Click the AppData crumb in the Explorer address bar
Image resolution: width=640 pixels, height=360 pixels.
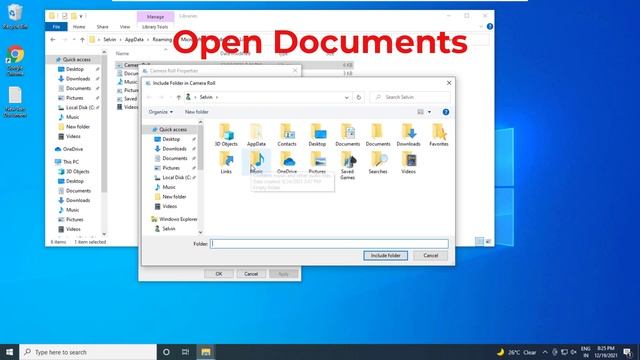tap(134, 40)
